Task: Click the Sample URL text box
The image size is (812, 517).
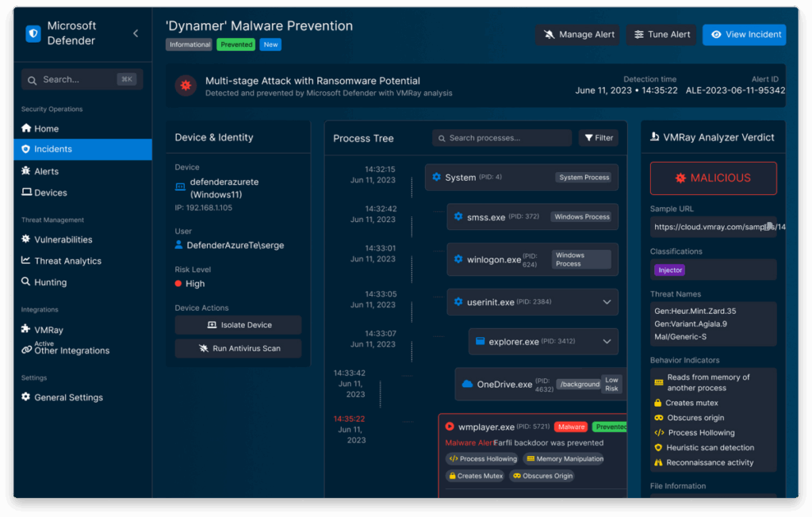Action: (713, 227)
